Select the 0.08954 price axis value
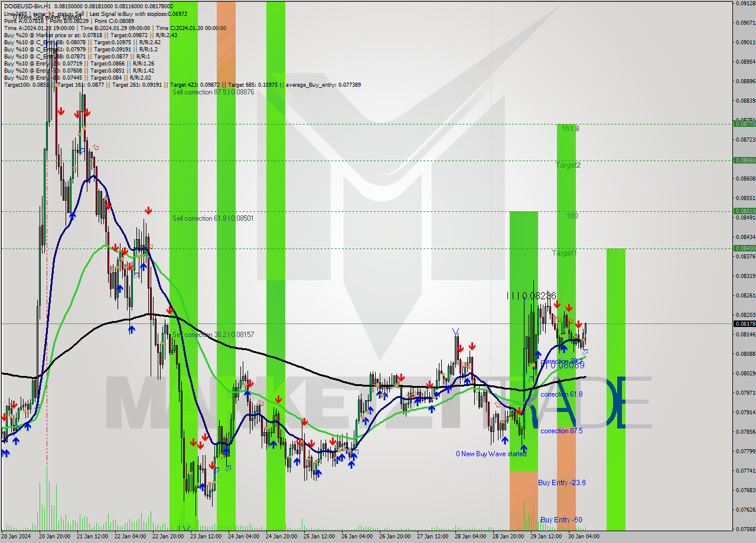 click(745, 61)
